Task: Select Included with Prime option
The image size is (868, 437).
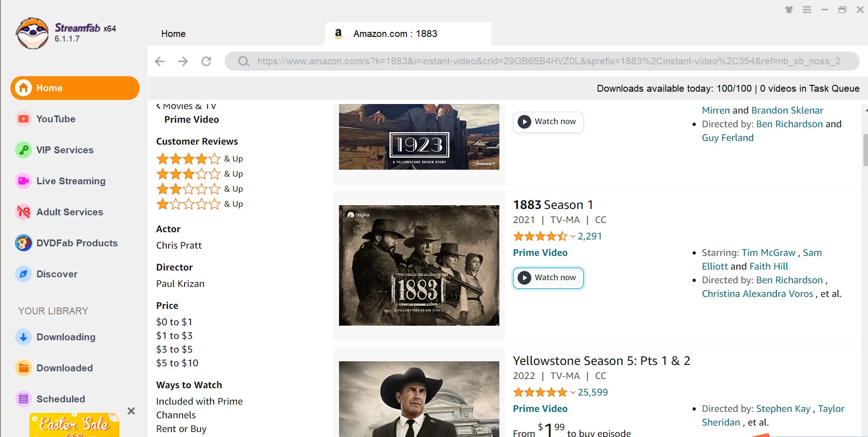Action: coord(199,401)
